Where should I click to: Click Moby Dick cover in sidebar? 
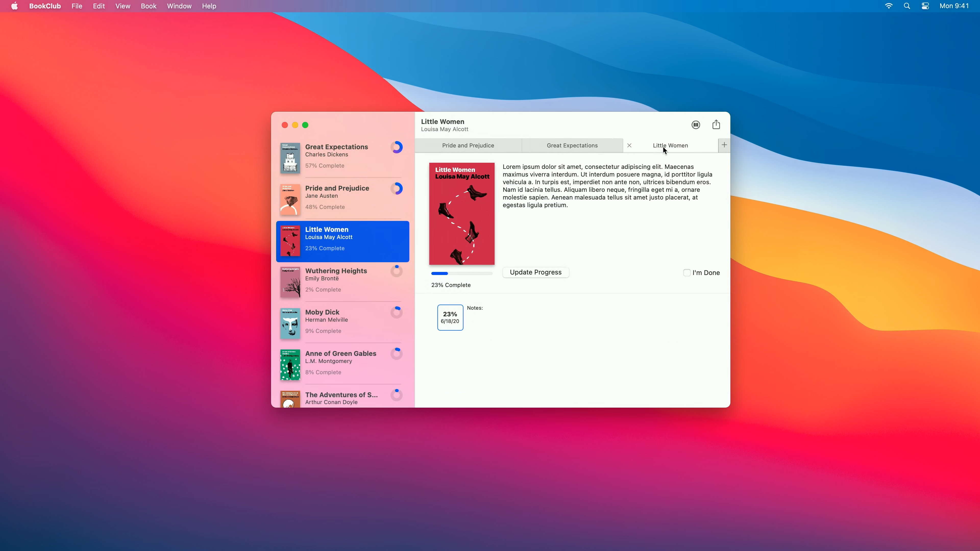[290, 324]
